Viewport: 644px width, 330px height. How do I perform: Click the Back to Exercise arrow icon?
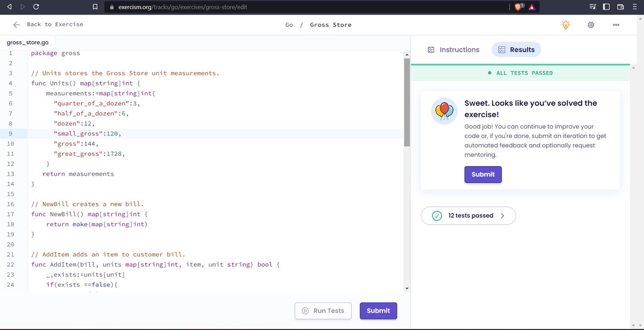(x=17, y=25)
